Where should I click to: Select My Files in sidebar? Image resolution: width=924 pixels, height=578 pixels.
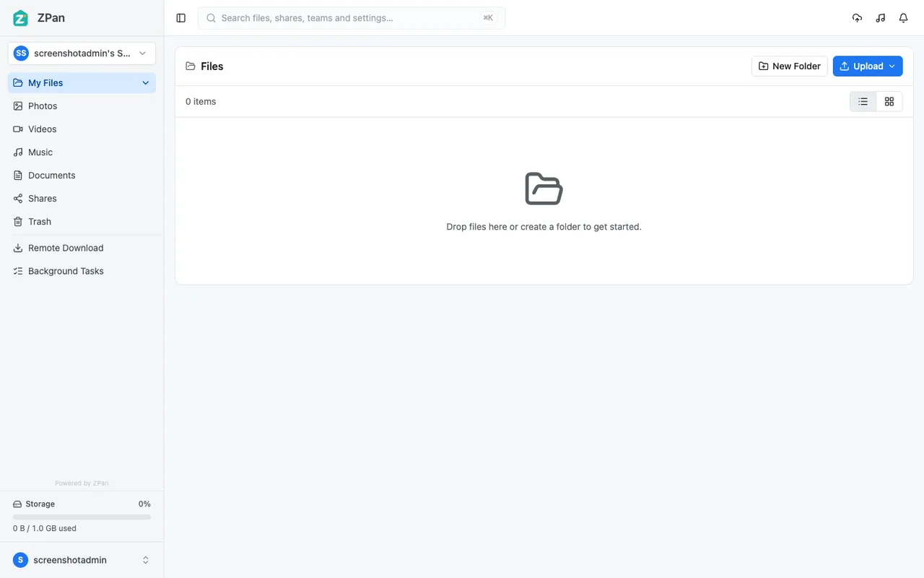(82, 83)
